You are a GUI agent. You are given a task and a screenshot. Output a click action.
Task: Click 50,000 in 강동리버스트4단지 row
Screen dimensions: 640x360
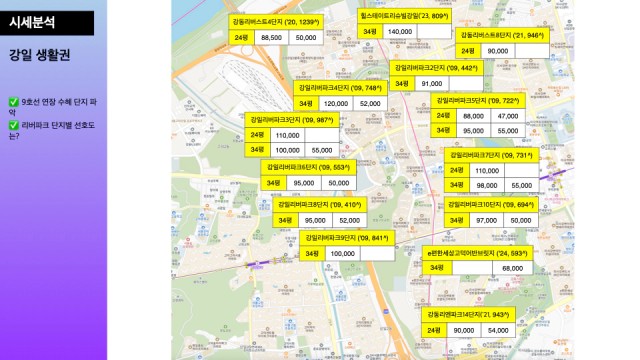point(306,38)
